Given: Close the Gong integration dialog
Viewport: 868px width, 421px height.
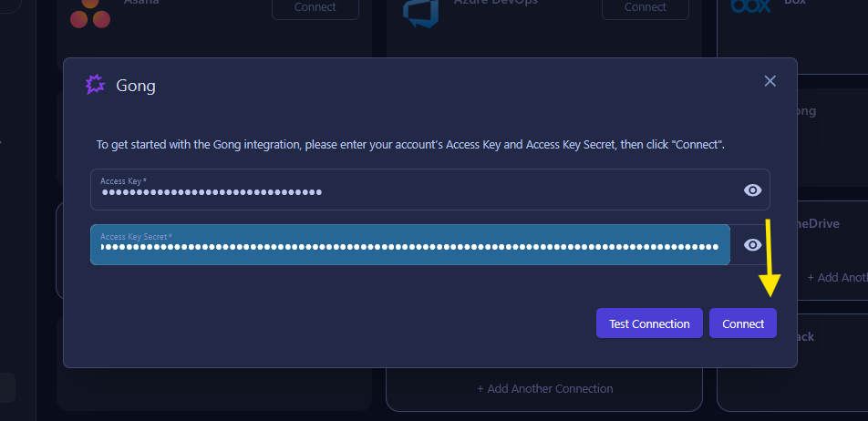Looking at the screenshot, I should point(770,81).
